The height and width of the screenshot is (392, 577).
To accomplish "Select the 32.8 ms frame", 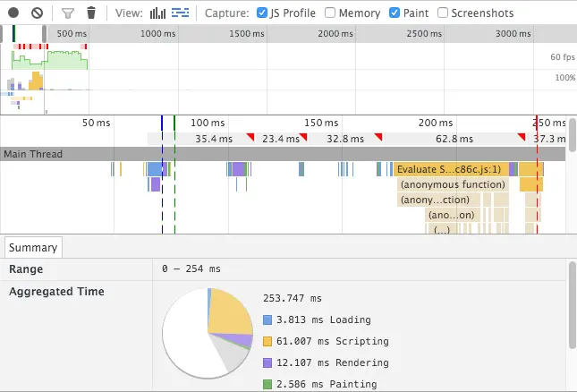I will (x=345, y=139).
